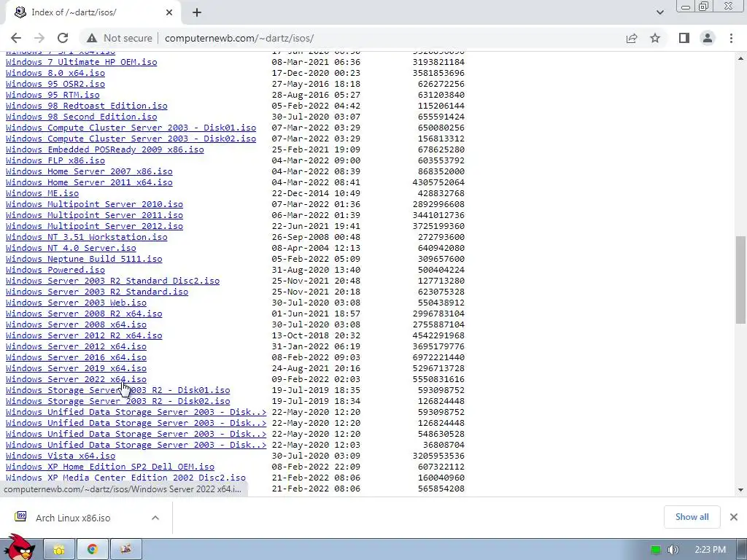Download Windows Server 2012 R2 x64.iso
The image size is (747, 560).
coord(84,335)
